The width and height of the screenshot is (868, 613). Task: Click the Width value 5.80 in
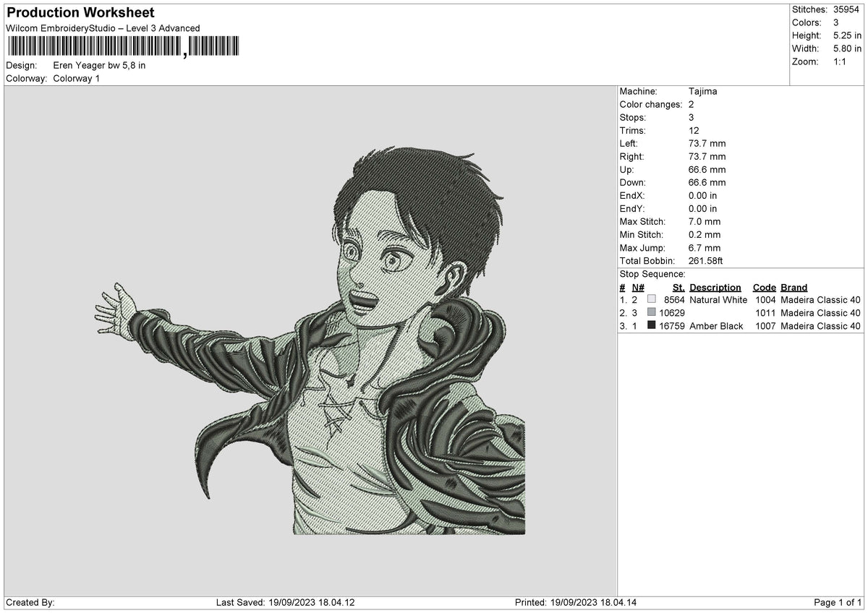pyautogui.click(x=848, y=48)
